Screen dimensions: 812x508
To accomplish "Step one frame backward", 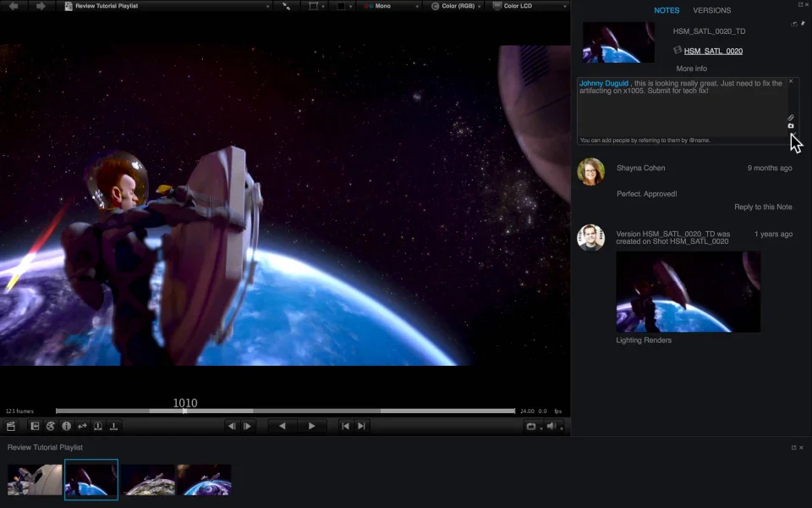I will pyautogui.click(x=232, y=426).
